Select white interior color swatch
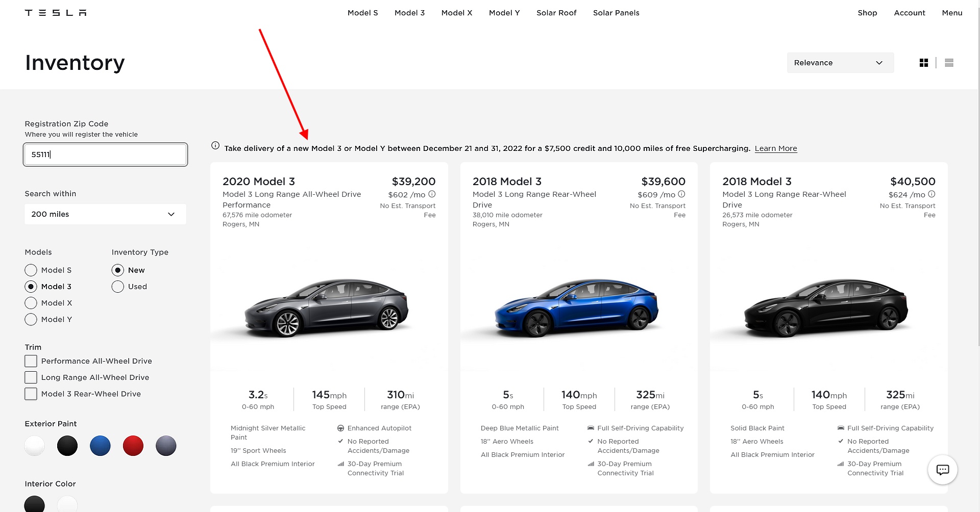 pyautogui.click(x=67, y=505)
